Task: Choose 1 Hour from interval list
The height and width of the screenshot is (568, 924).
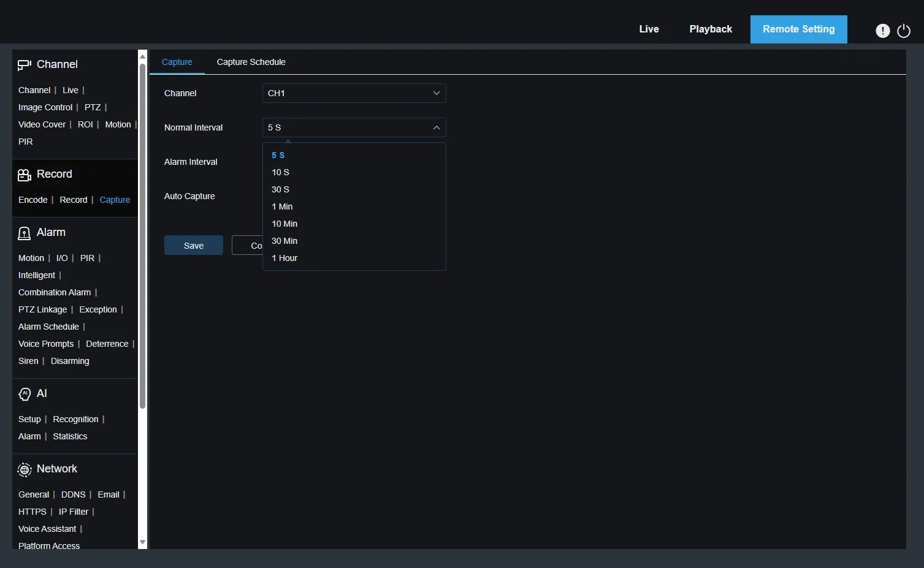Action: [x=284, y=258]
